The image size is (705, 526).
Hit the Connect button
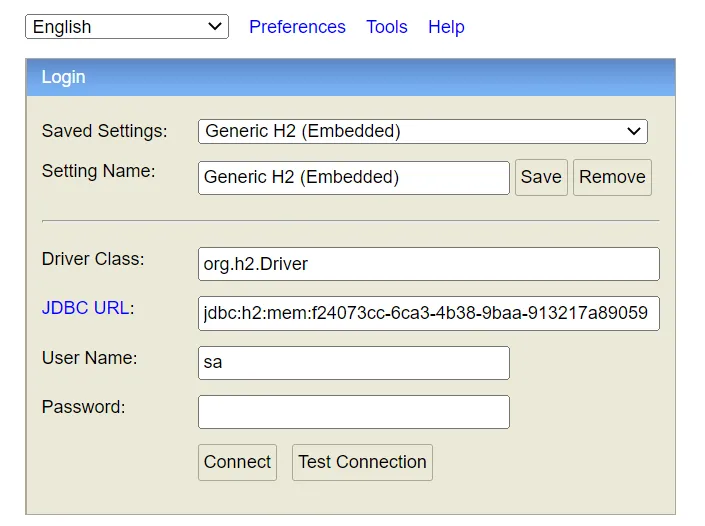237,462
